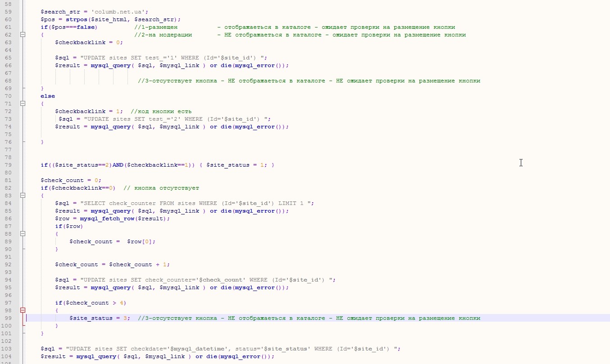610x364 pixels.
Task: Click $search_str variable on line 59
Action: point(60,12)
